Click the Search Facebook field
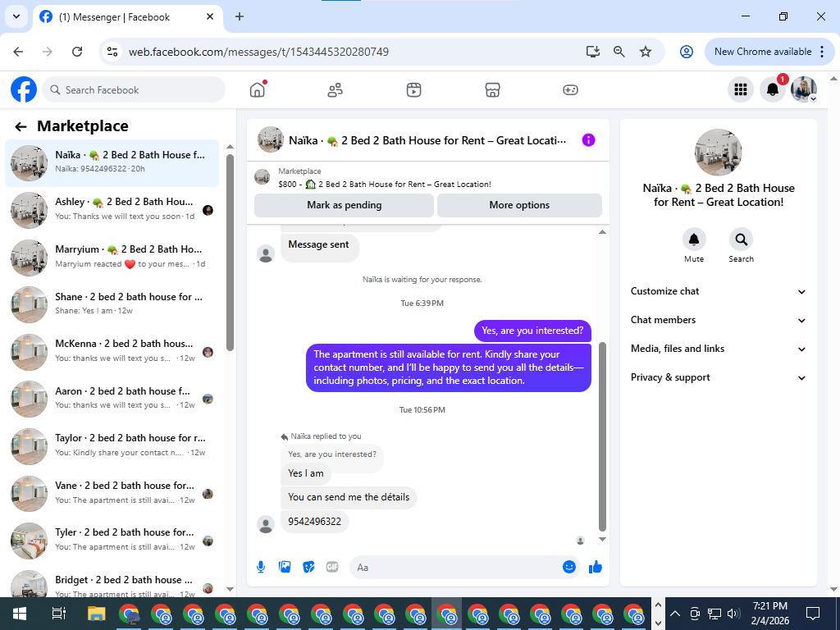 pyautogui.click(x=134, y=89)
